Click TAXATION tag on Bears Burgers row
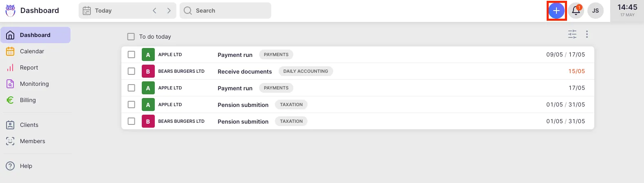644x183 pixels. [x=291, y=121]
